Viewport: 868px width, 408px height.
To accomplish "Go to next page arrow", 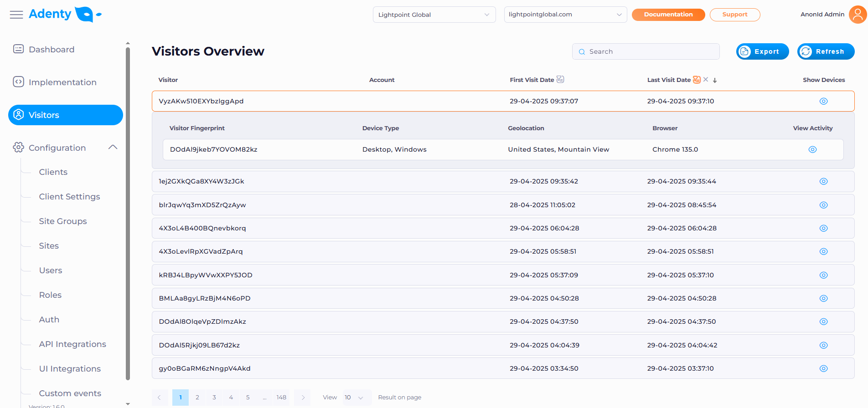I will click(x=303, y=398).
